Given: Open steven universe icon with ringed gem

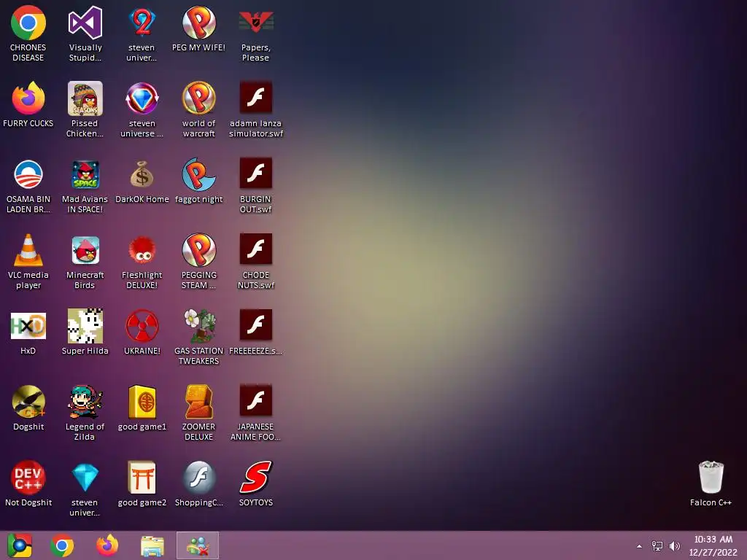Looking at the screenshot, I should (142, 109).
